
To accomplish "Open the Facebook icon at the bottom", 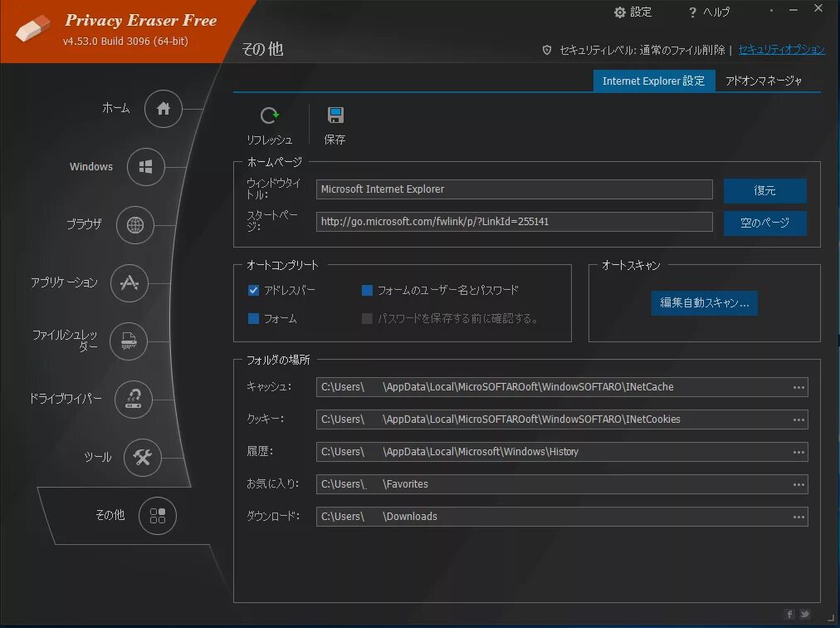I will click(789, 614).
